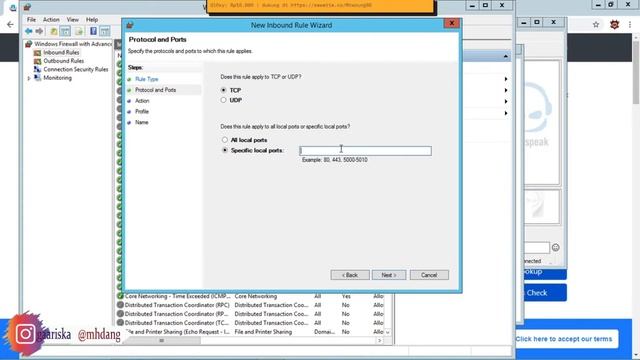The width and height of the screenshot is (640, 360).
Task: Click the rules list scroll-down arrow
Action: point(387,332)
